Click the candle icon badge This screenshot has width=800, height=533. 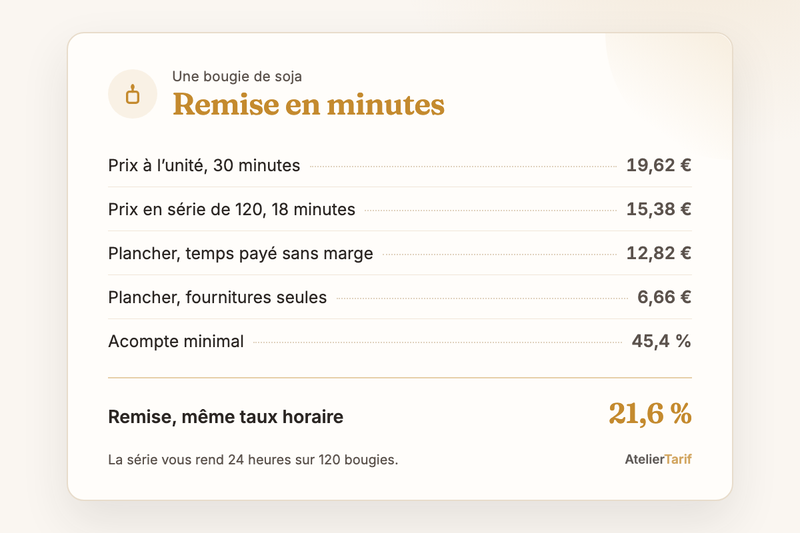coord(133,94)
